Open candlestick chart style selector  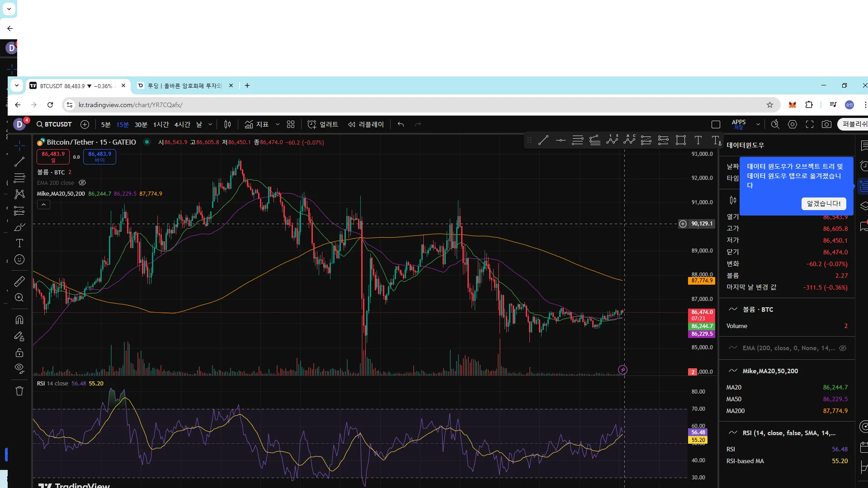pyautogui.click(x=227, y=124)
